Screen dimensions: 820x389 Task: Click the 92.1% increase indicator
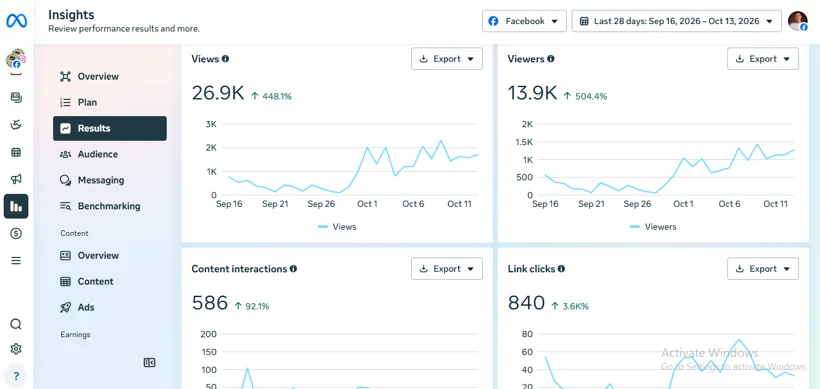point(252,306)
